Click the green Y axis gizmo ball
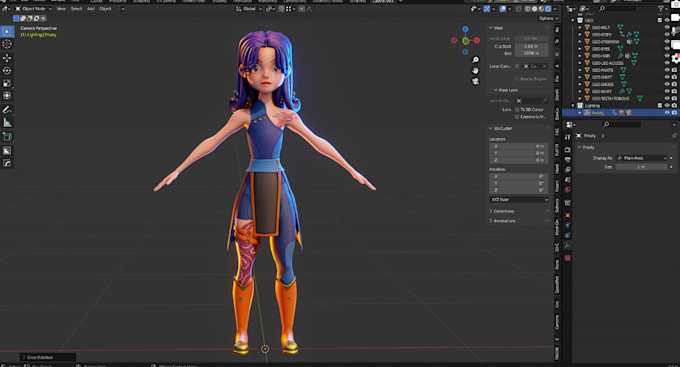 [x=465, y=41]
